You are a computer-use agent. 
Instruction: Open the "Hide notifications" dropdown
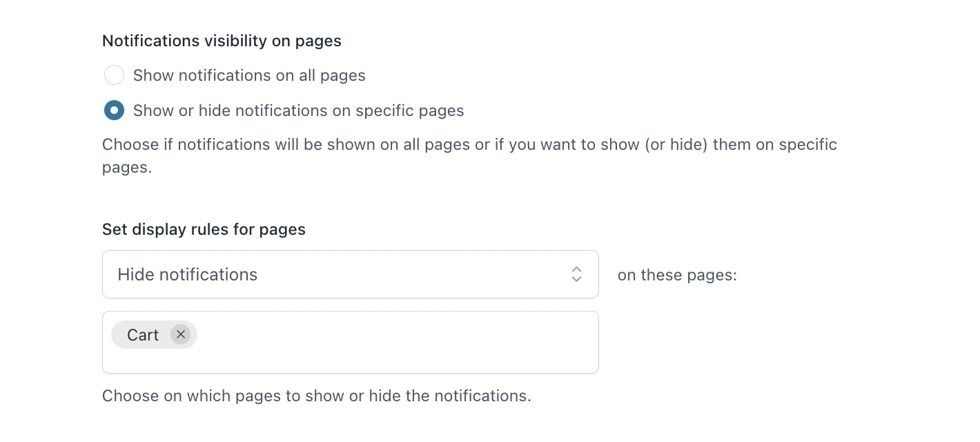(x=351, y=274)
